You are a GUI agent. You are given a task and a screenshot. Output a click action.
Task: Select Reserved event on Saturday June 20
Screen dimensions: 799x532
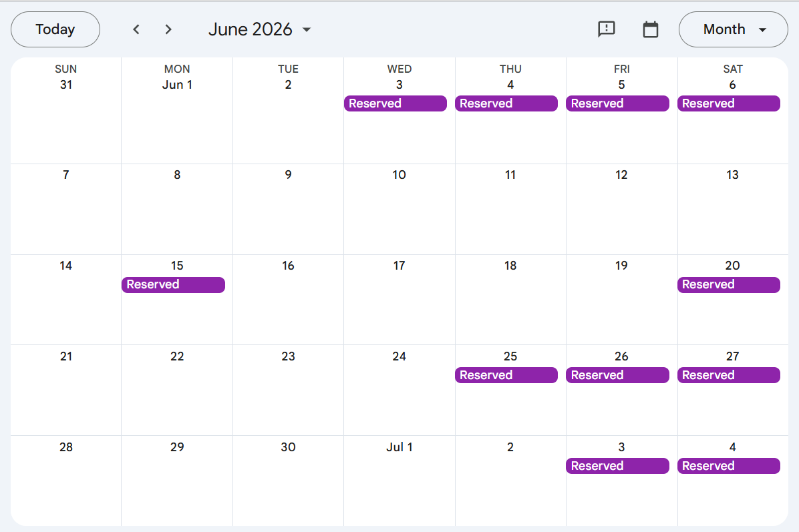point(729,285)
